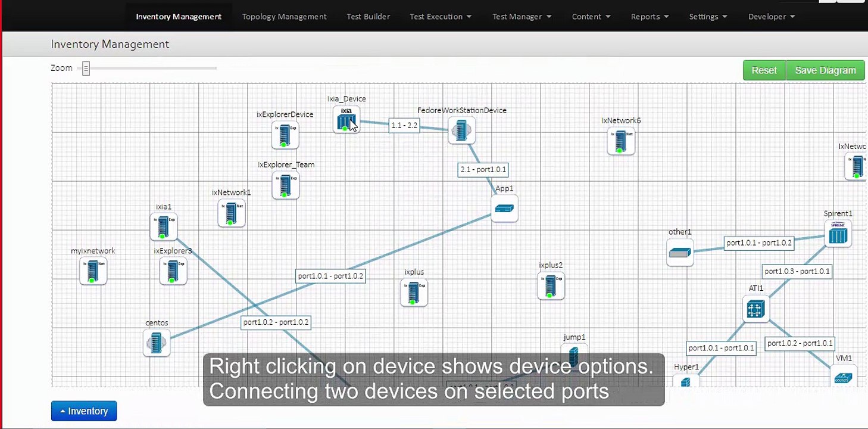
Task: Select the ixia1 device icon
Action: 164,226
